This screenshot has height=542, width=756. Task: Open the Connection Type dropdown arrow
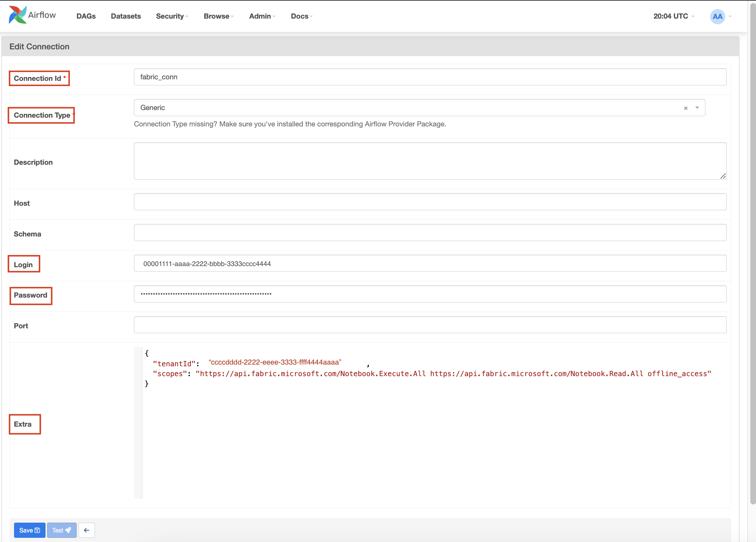click(x=697, y=108)
